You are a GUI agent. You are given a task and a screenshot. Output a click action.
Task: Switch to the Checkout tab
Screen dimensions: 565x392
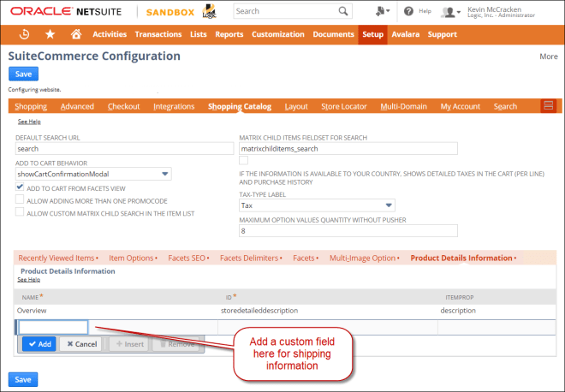(x=123, y=106)
